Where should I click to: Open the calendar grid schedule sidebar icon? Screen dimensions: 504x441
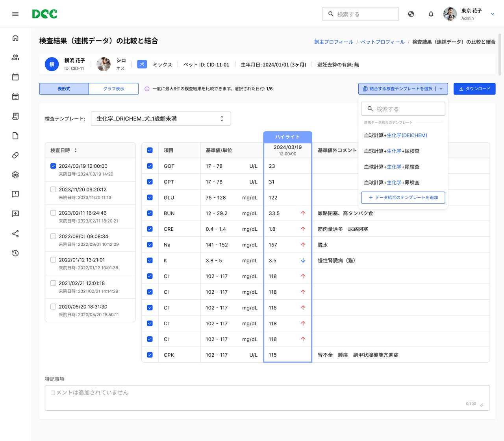coord(15,96)
